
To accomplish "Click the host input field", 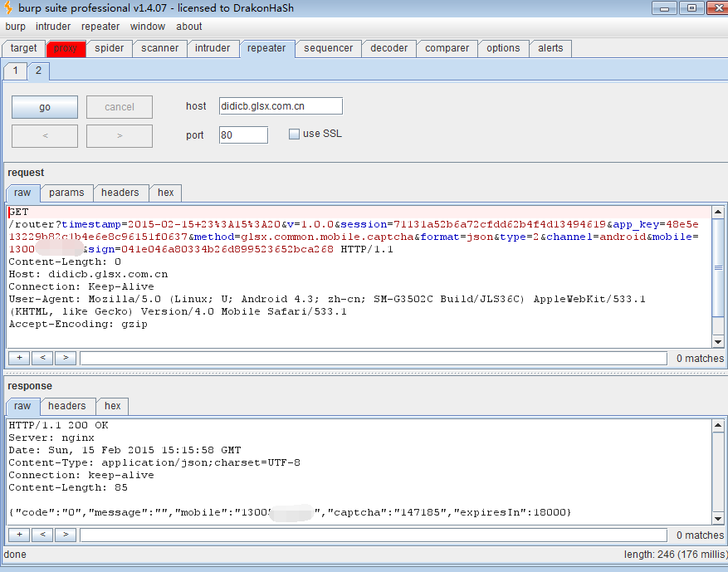I will coord(281,106).
